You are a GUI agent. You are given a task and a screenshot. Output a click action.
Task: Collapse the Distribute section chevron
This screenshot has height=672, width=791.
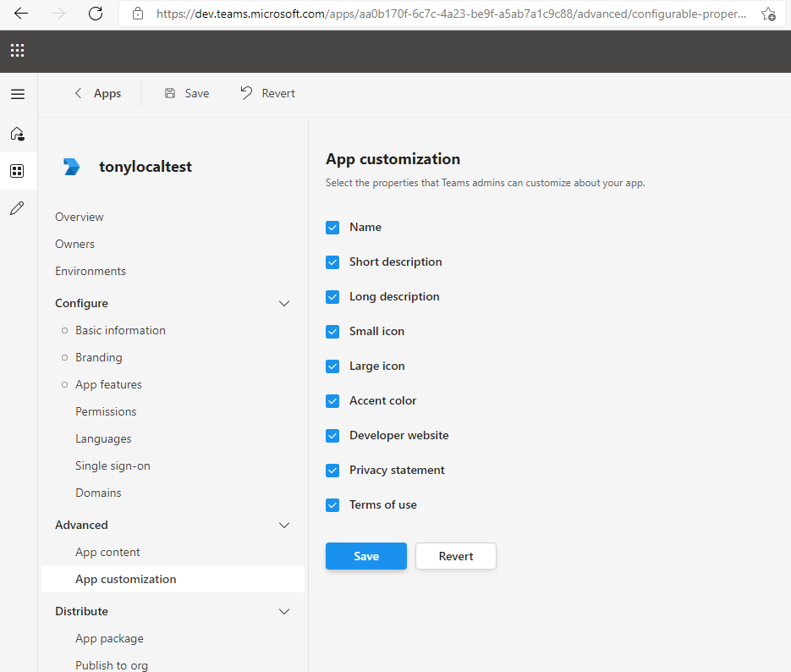[x=284, y=611]
